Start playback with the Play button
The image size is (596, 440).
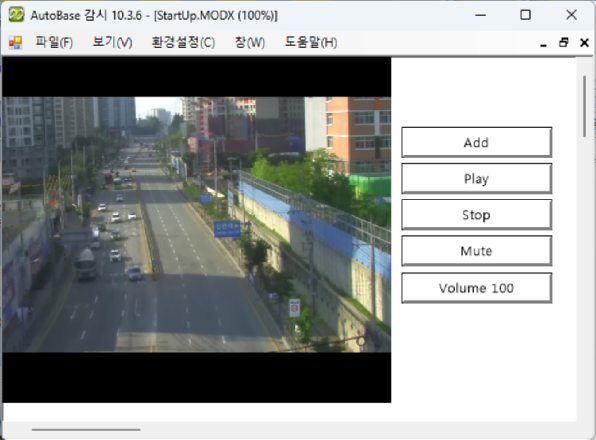[476, 179]
